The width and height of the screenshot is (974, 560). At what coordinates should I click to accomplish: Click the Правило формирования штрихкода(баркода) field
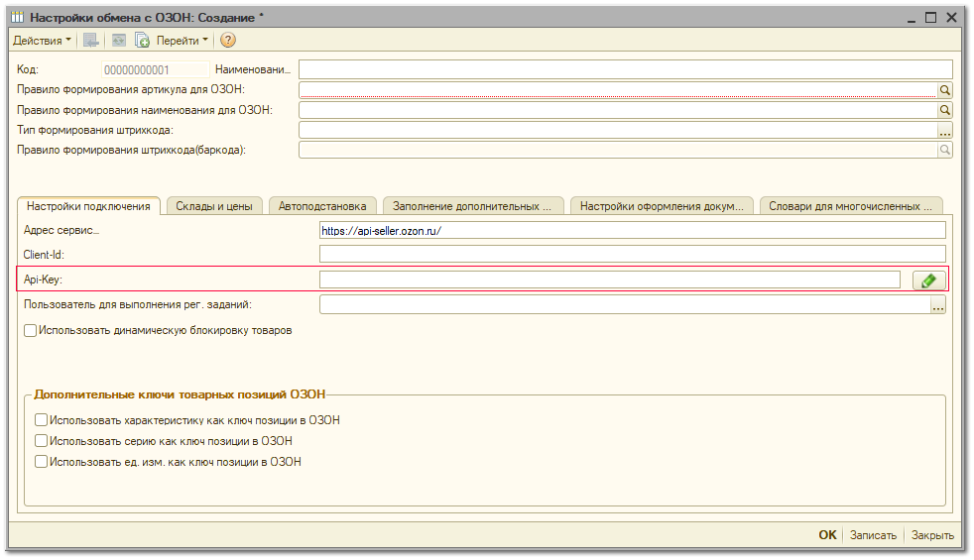[x=618, y=150]
